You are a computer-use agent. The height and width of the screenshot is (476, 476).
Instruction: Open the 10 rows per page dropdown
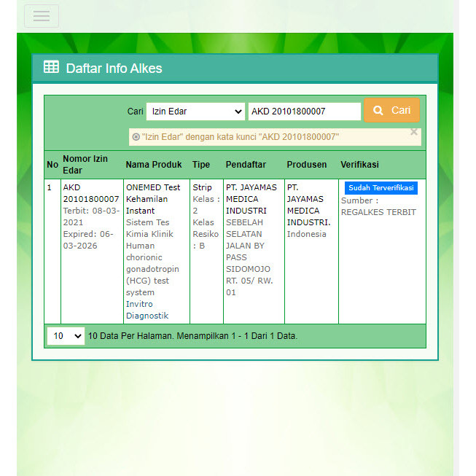click(66, 336)
